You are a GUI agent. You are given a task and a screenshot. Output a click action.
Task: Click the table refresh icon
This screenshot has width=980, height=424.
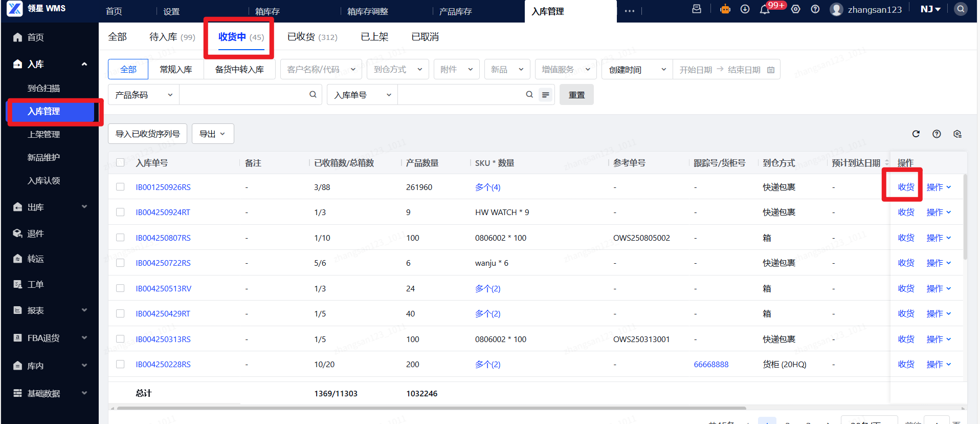916,134
